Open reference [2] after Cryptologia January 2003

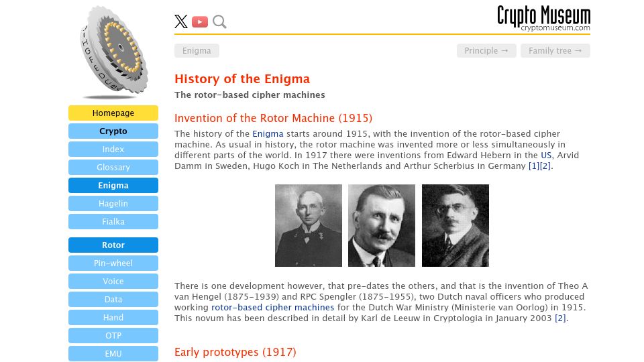click(x=560, y=318)
